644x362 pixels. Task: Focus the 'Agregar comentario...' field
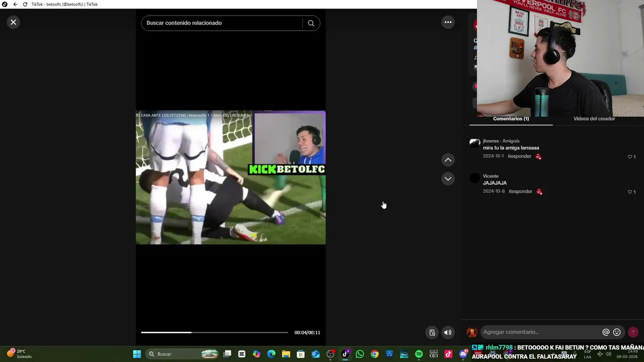tap(541, 332)
